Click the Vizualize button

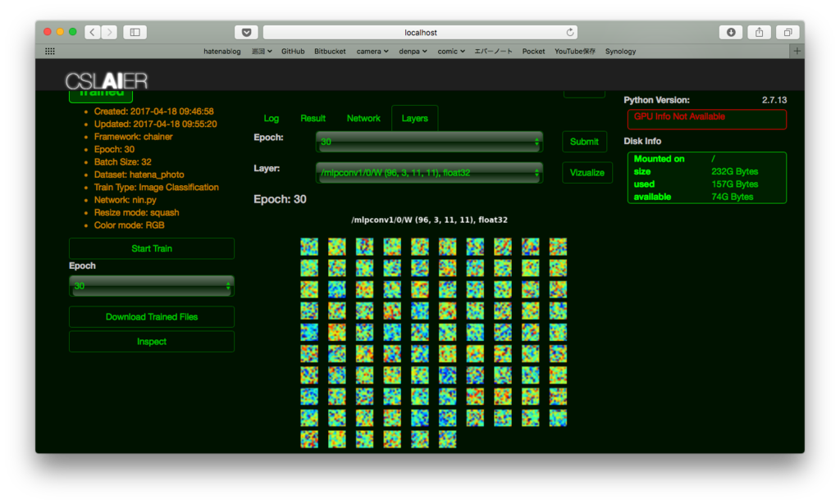[587, 173]
